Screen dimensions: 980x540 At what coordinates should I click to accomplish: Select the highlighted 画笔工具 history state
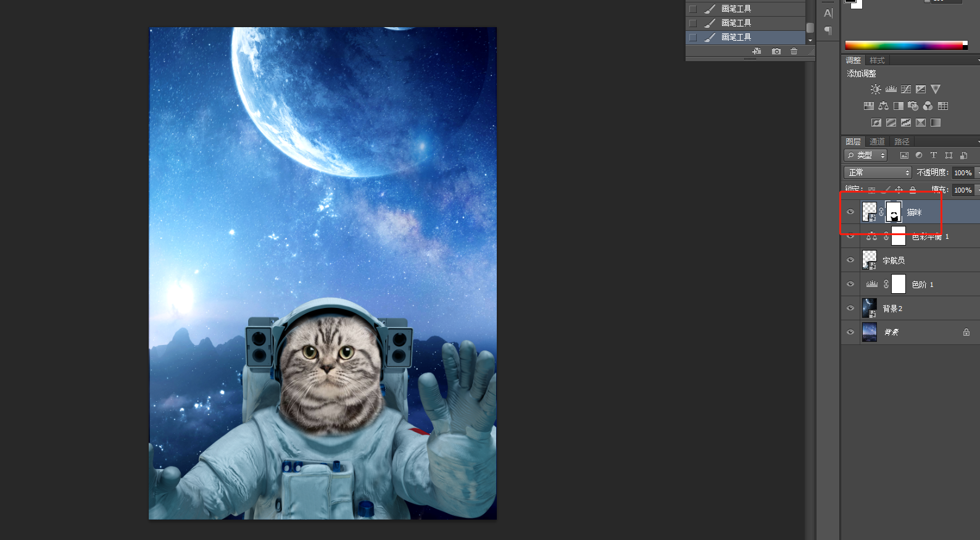coord(745,37)
